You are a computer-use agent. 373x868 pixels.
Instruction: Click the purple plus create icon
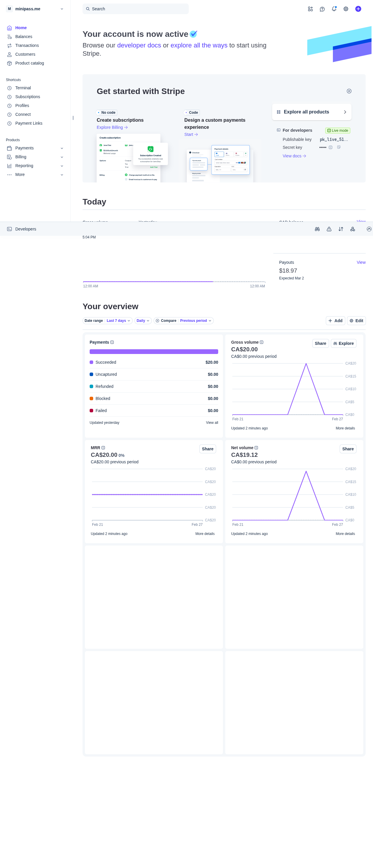click(358, 9)
